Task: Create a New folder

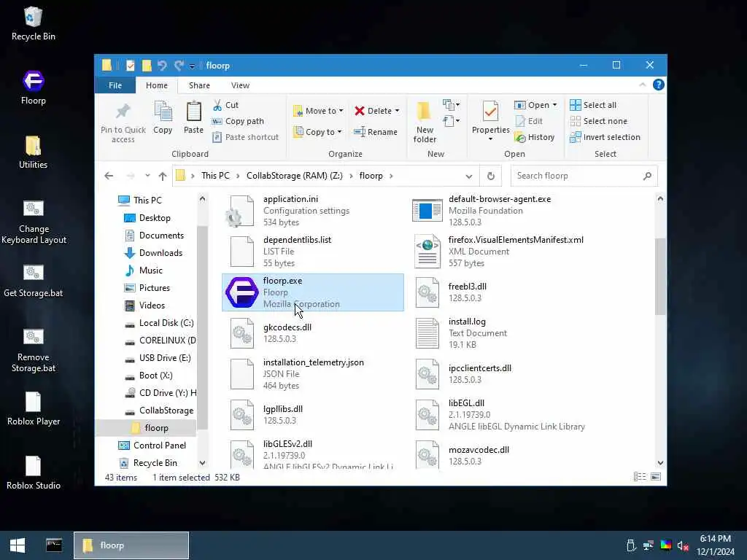Action: pos(425,122)
